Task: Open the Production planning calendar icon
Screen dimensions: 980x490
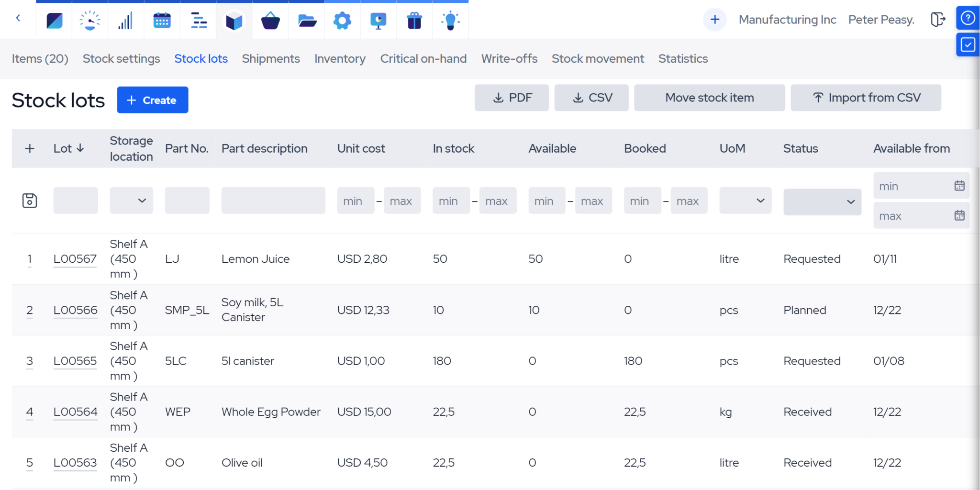Action: [162, 20]
